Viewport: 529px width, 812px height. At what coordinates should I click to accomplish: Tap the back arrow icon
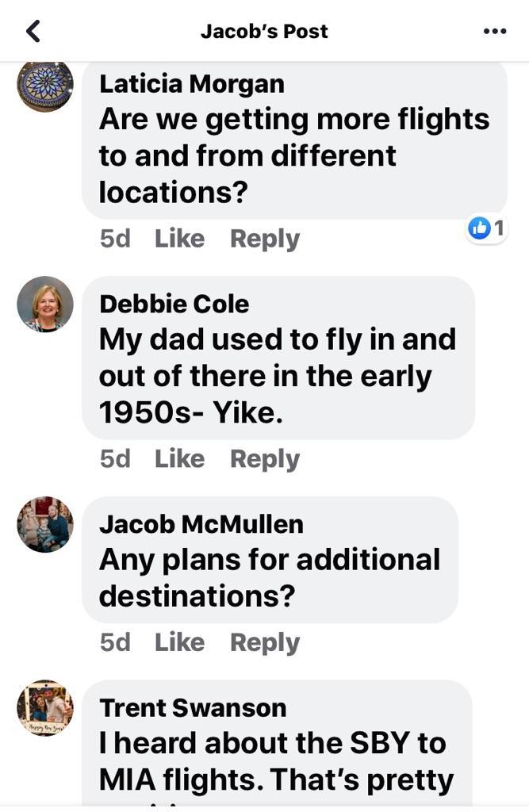coord(33,31)
